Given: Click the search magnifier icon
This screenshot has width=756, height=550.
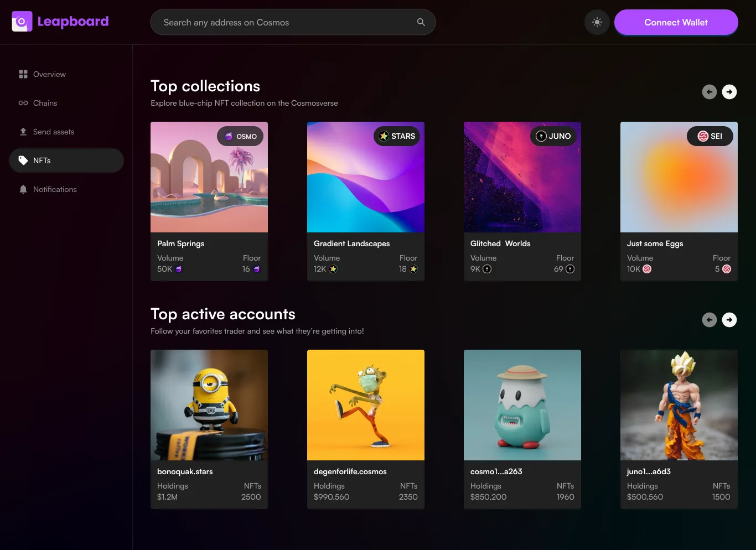Looking at the screenshot, I should click(x=421, y=22).
